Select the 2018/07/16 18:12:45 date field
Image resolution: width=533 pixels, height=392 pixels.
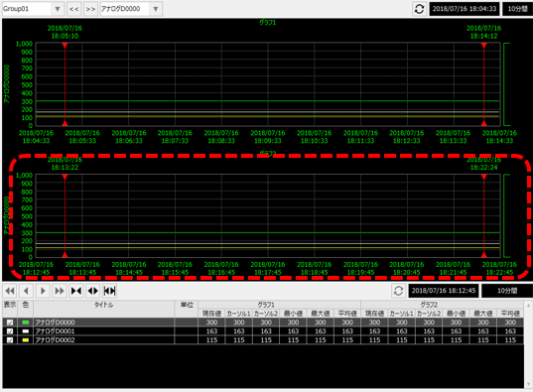click(x=444, y=291)
